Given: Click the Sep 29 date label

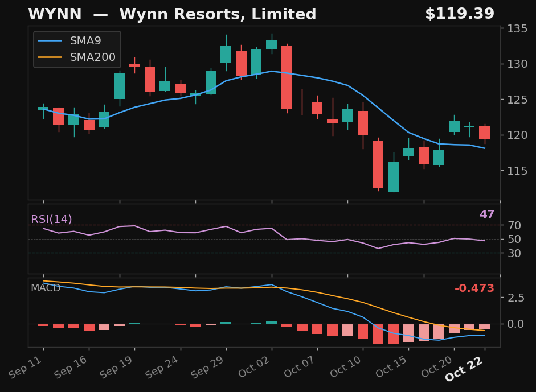Looking at the screenshot, I should pos(208,366).
